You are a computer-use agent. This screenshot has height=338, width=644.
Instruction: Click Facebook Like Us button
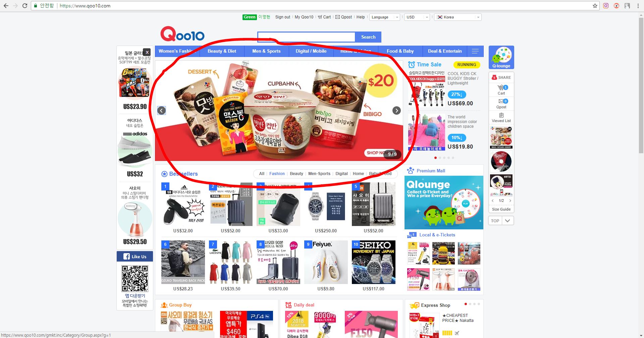tap(135, 257)
